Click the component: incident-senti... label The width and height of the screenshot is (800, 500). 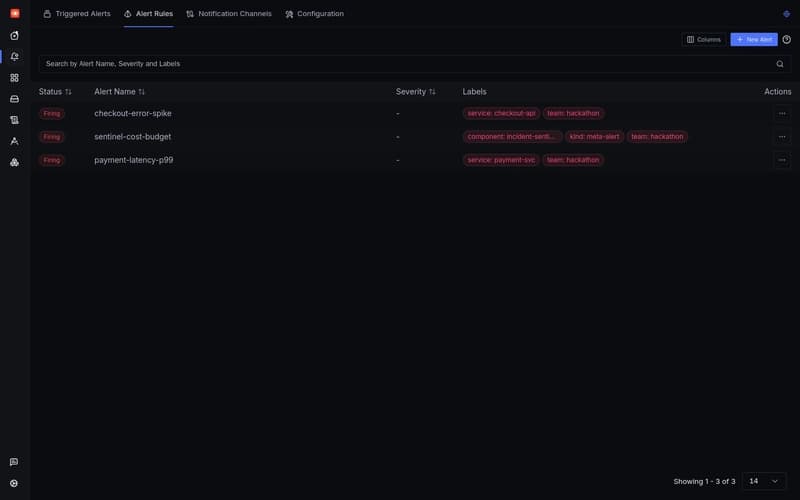point(512,137)
